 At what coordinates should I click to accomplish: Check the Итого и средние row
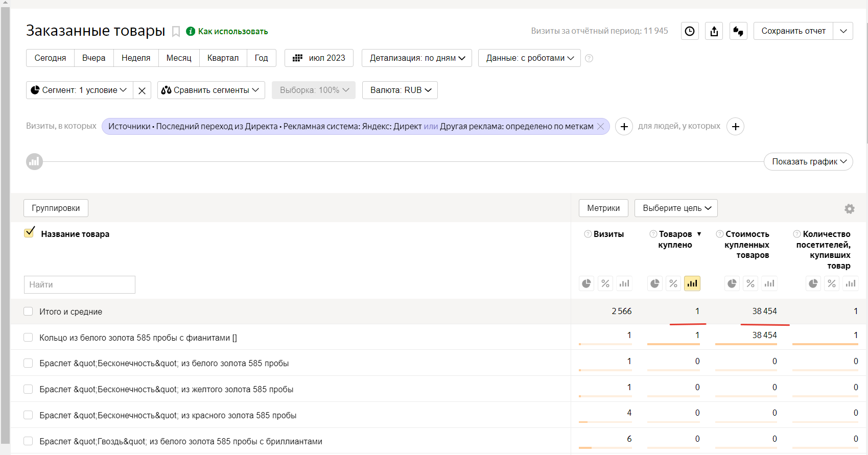tap(29, 312)
